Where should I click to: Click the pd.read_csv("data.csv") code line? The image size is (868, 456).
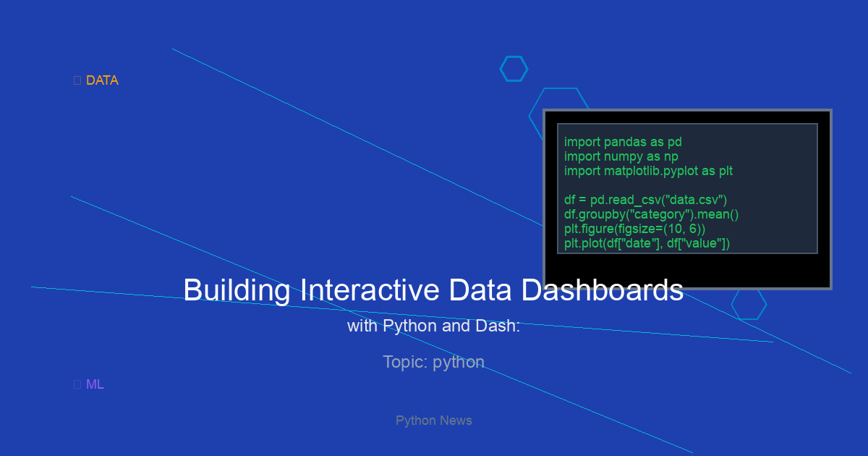645,200
